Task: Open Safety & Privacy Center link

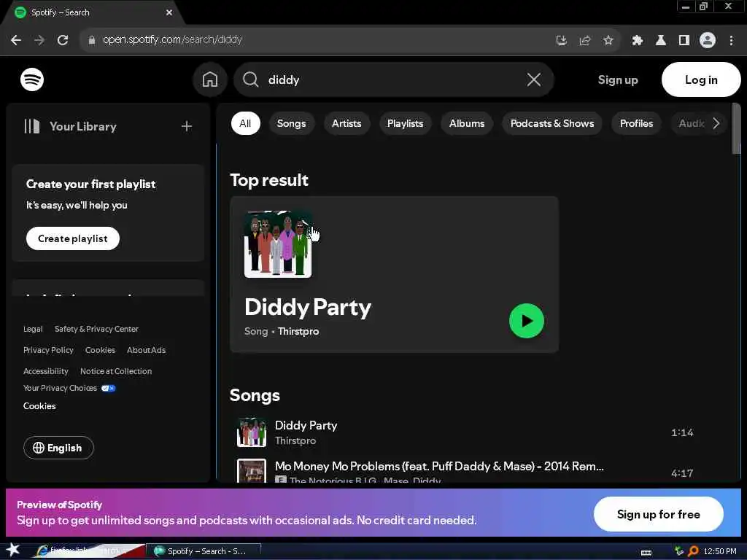Action: click(x=96, y=329)
